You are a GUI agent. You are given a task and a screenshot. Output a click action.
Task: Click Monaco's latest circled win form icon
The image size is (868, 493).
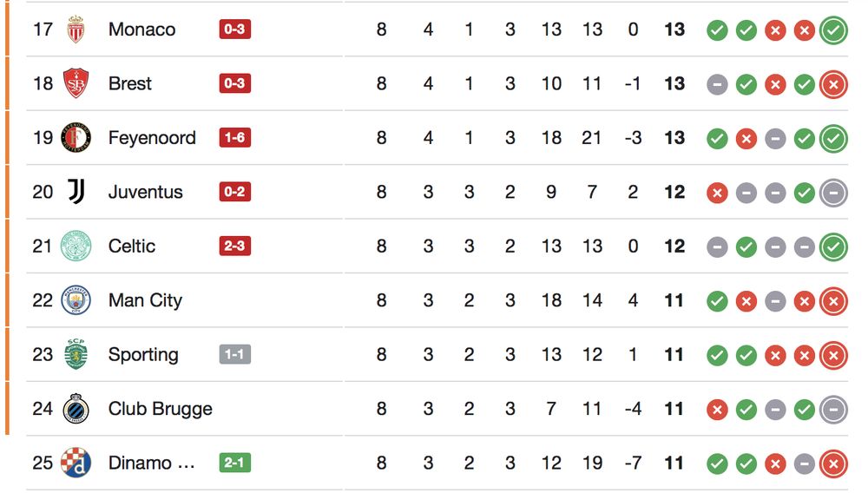[833, 30]
